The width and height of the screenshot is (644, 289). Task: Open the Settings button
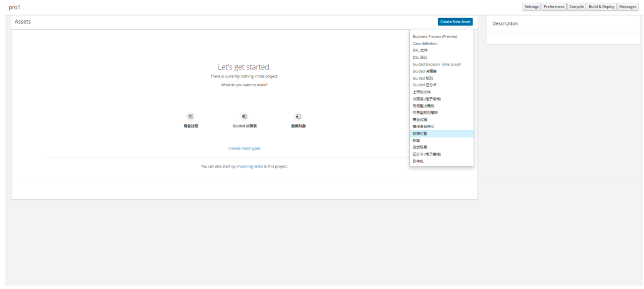pos(532,7)
